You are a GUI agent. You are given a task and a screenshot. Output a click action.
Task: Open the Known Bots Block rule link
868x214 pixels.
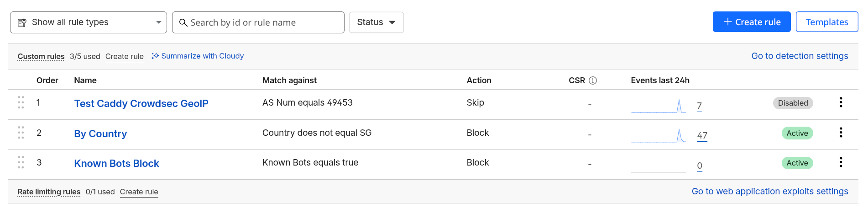coord(116,163)
